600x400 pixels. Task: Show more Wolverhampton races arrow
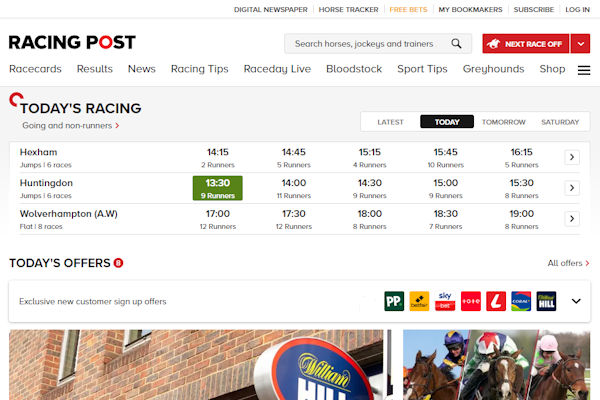click(x=572, y=219)
